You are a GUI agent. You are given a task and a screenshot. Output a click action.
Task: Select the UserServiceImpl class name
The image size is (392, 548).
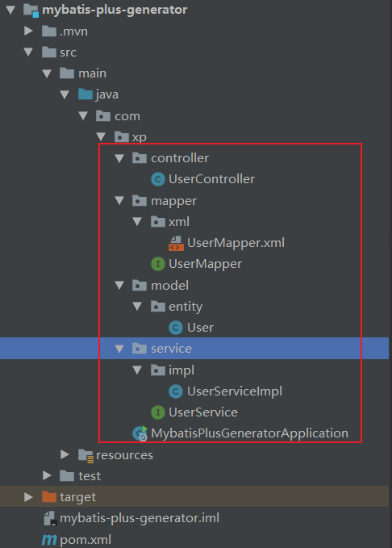235,391
